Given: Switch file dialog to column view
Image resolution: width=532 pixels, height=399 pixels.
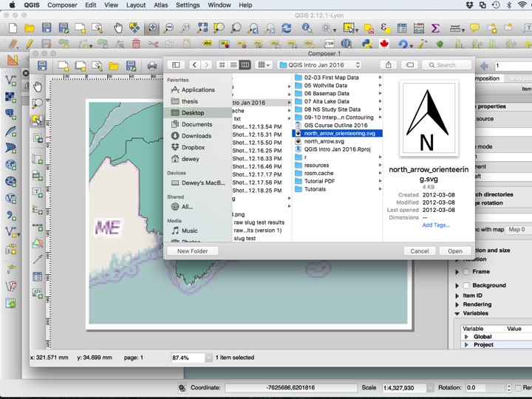Looking at the screenshot, I should click(245, 65).
